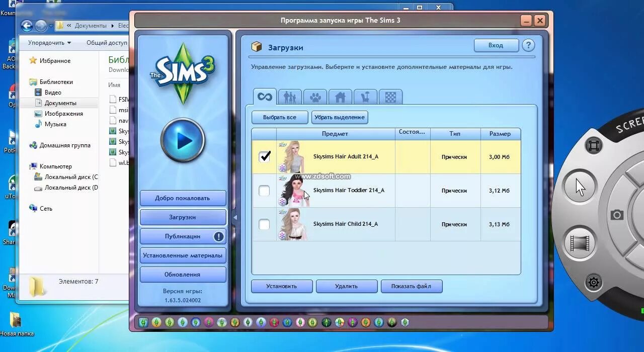Select the Skysims Hair Toddler 214_A name
The width and height of the screenshot is (644, 352).
point(349,190)
